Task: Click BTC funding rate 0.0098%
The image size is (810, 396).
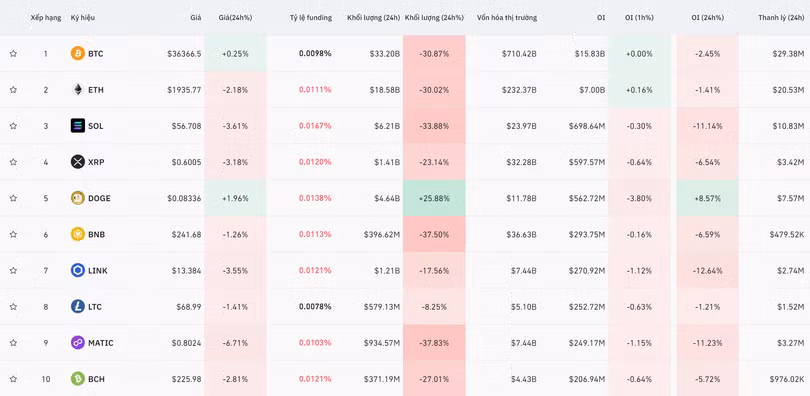Action: pos(315,54)
